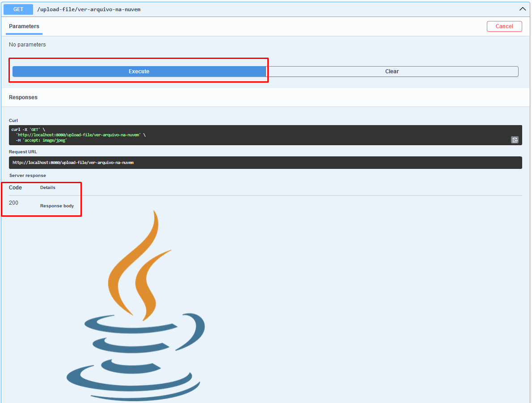Copy the curl command to clipboard

515,140
